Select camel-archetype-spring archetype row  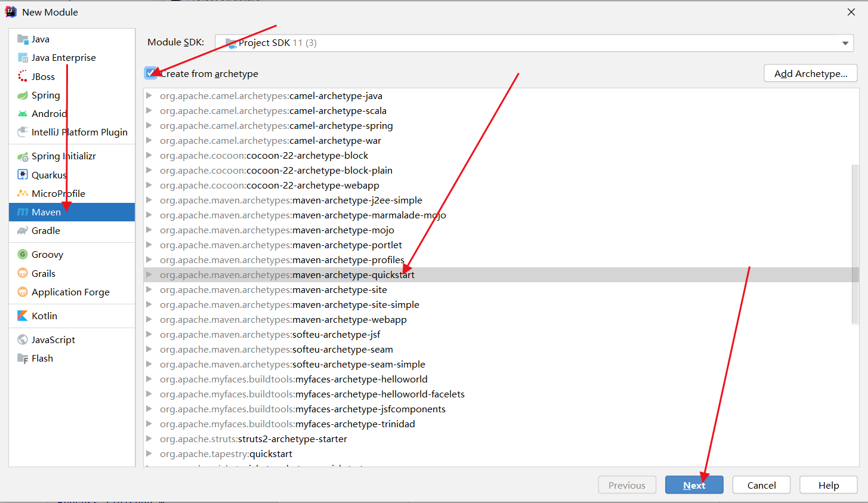(x=498, y=125)
